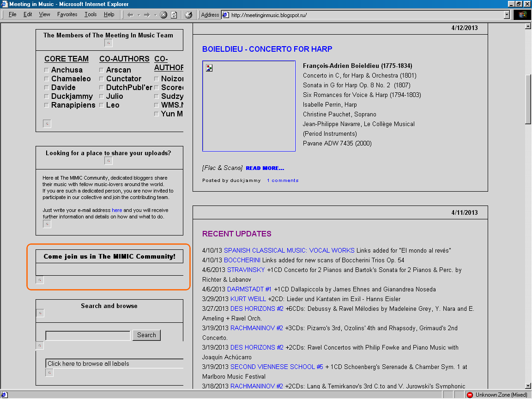Refresh the page with the Refresh icon
This screenshot has width=532, height=399.
tap(174, 15)
